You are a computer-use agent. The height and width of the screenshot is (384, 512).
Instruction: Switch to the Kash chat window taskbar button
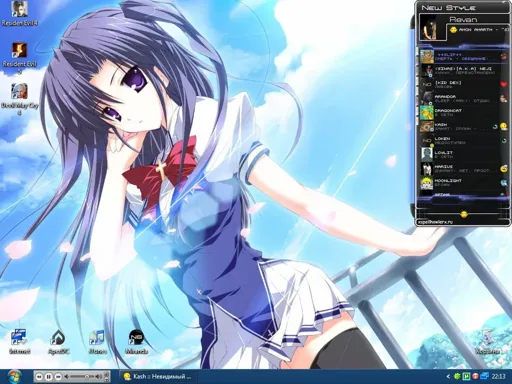pos(158,377)
